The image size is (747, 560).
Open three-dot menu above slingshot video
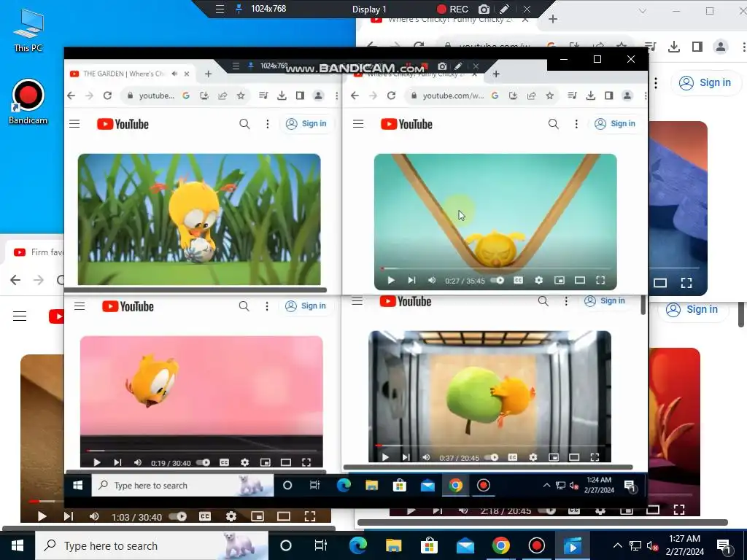pos(576,124)
